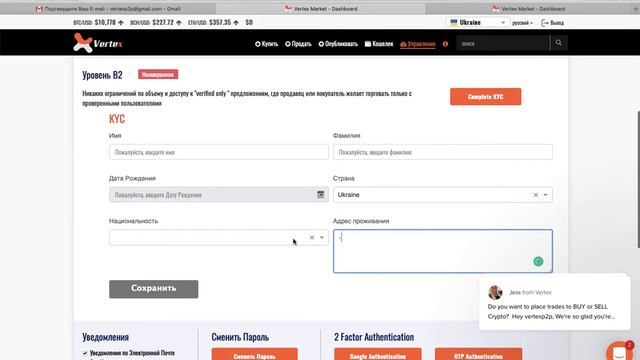Click the orange notification icon in navbar
Screen dimensions: 640x360
(x=445, y=44)
